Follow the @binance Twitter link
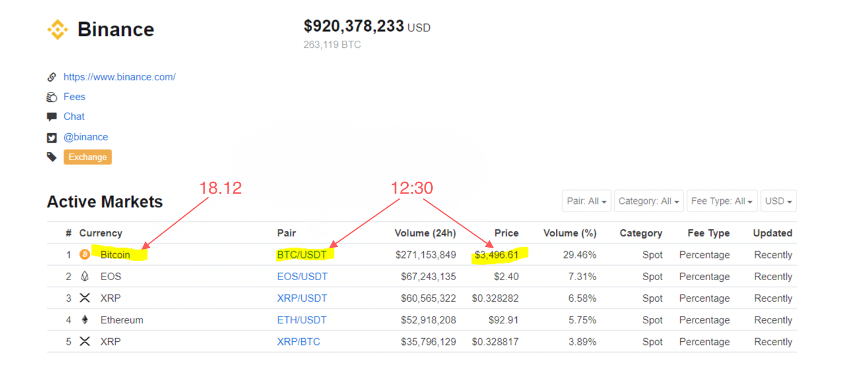Viewport: 868px width, 388px height. pyautogui.click(x=86, y=137)
